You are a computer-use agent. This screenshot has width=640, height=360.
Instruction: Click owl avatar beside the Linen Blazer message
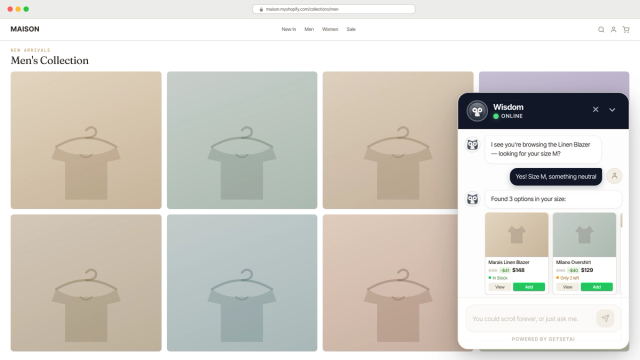coord(473,144)
